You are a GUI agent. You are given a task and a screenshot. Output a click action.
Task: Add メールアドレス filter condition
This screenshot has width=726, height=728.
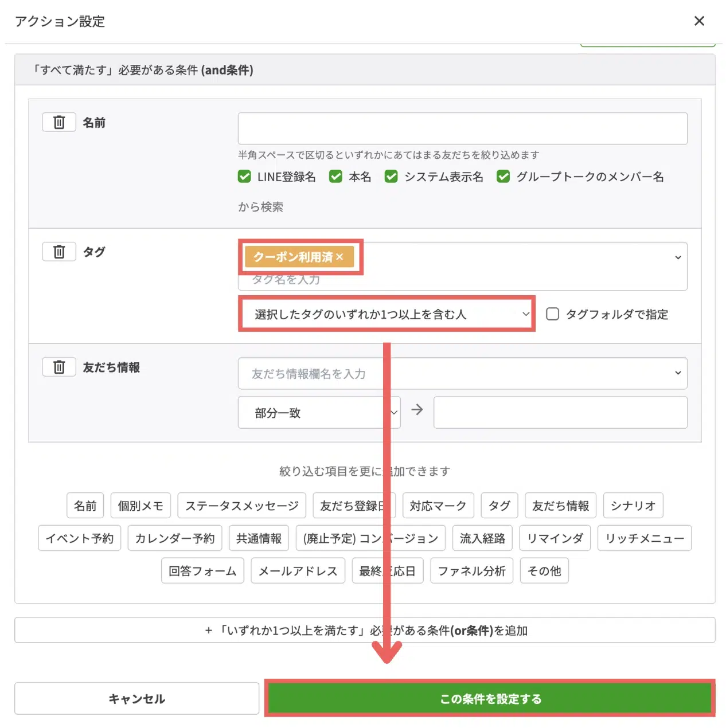click(x=298, y=571)
